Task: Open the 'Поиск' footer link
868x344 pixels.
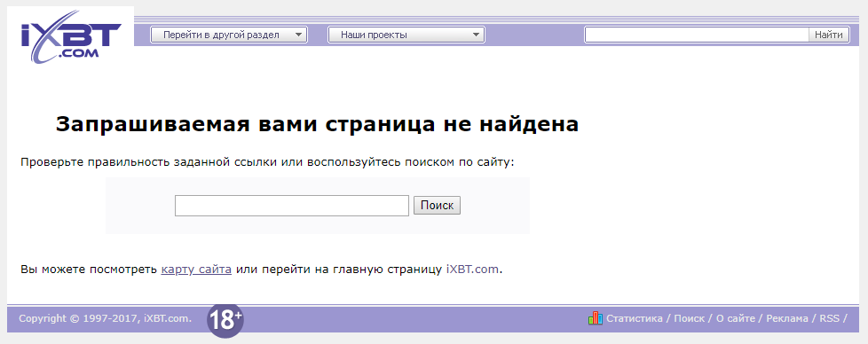Action: [x=690, y=318]
